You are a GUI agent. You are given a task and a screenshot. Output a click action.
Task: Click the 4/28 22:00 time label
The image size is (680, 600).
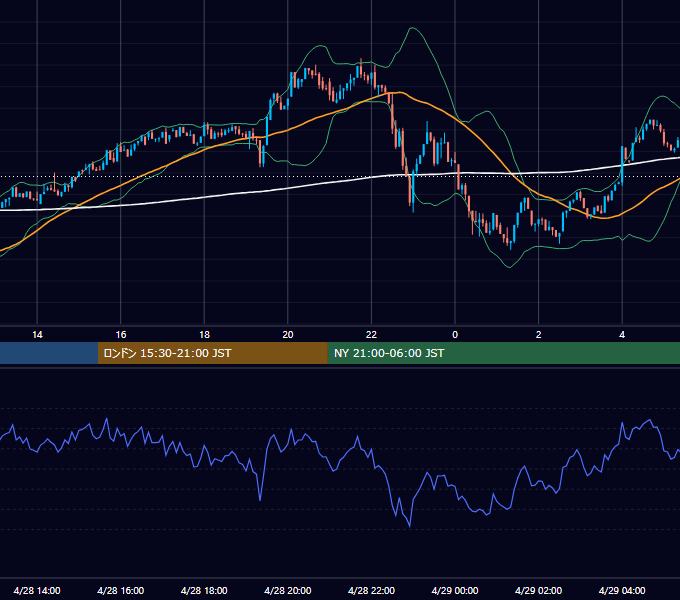click(x=371, y=590)
